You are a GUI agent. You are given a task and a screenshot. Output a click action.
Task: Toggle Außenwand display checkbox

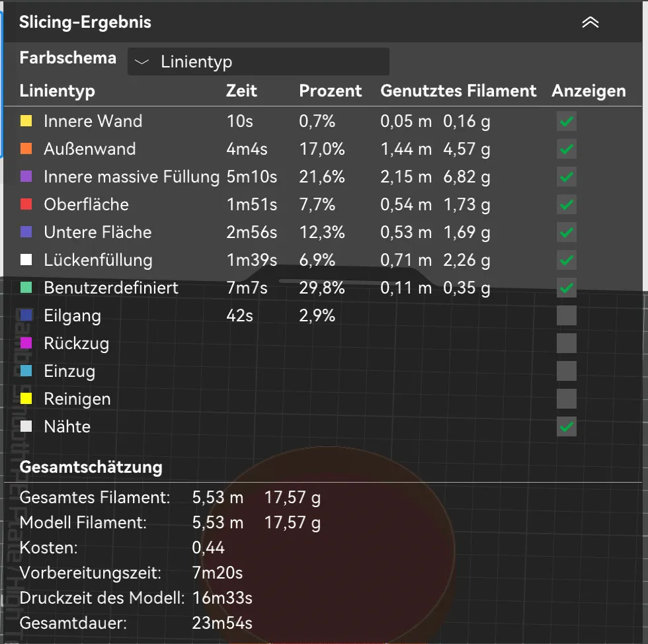tap(566, 149)
